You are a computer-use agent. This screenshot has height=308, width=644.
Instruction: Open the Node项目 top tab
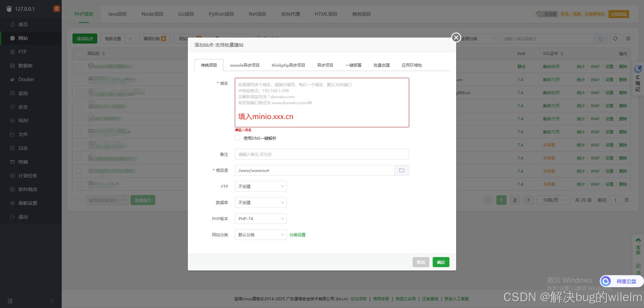coord(152,14)
